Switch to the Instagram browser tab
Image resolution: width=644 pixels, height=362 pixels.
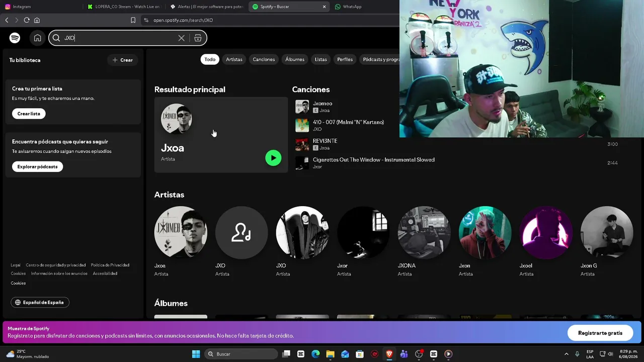pyautogui.click(x=39, y=7)
